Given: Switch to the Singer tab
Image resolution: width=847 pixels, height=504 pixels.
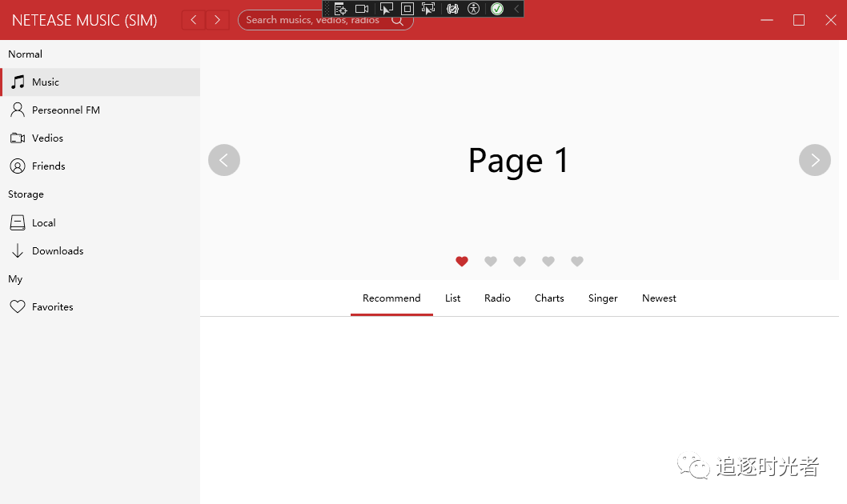Looking at the screenshot, I should 603,298.
